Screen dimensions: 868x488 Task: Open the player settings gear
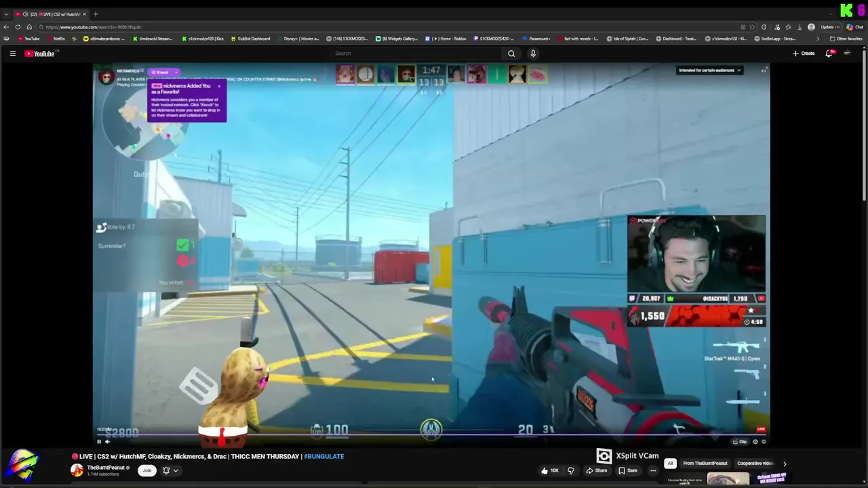pos(755,442)
